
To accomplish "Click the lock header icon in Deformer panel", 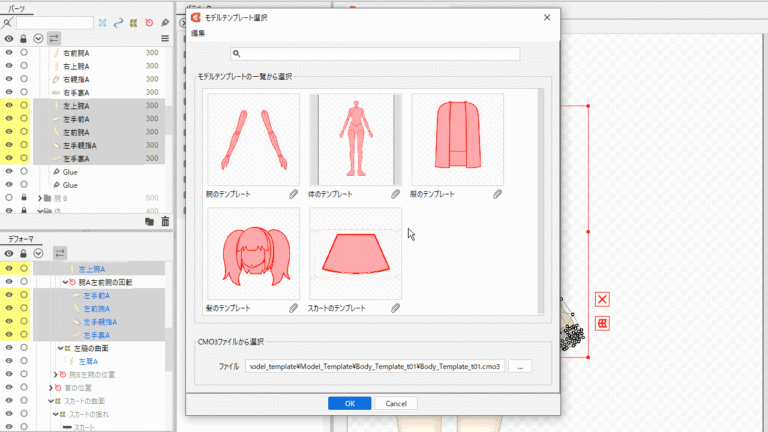I will coord(23,254).
